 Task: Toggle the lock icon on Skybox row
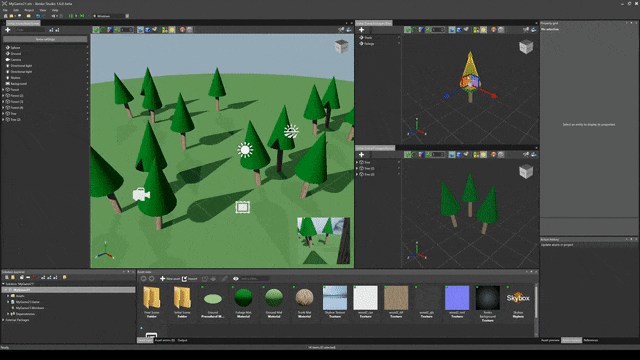tap(87, 78)
